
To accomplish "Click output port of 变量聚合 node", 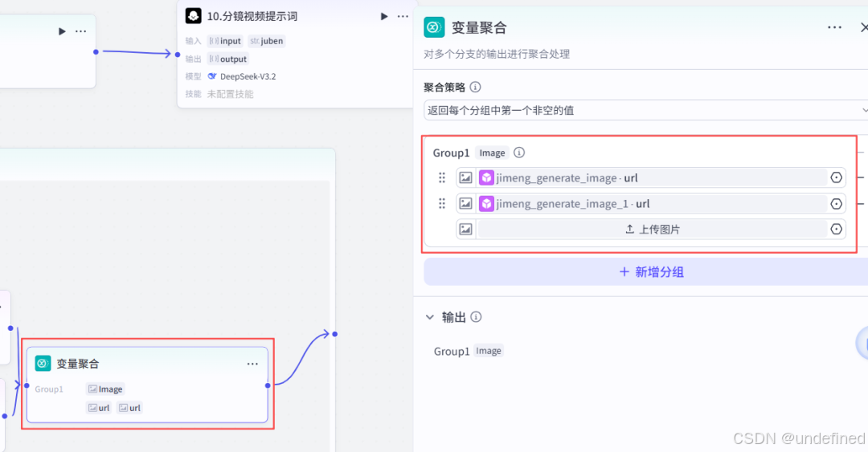I will 268,385.
